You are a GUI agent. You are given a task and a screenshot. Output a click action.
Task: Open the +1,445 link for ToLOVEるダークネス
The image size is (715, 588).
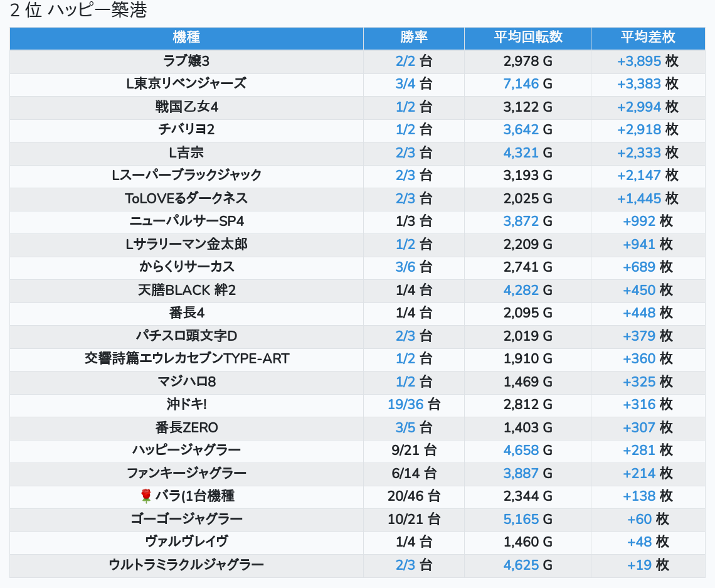639,199
